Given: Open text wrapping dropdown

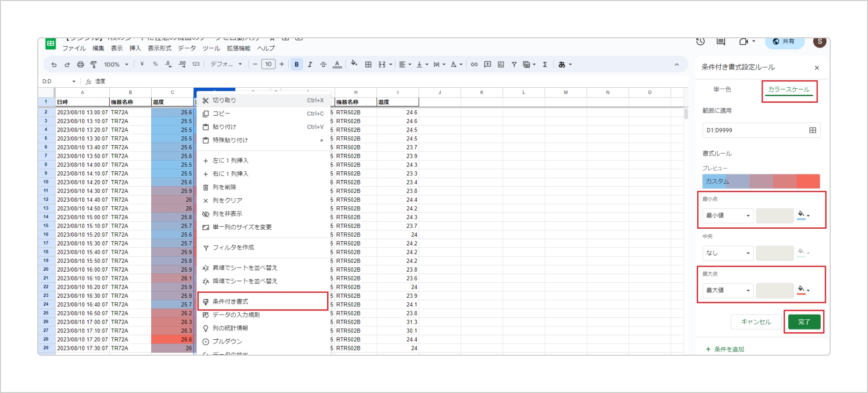Looking at the screenshot, I should pyautogui.click(x=439, y=64).
